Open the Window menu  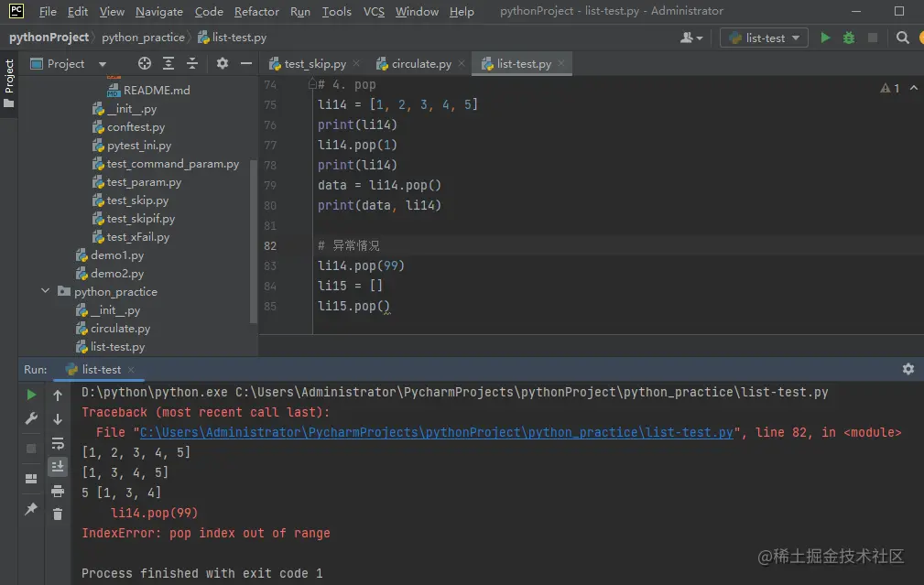417,11
